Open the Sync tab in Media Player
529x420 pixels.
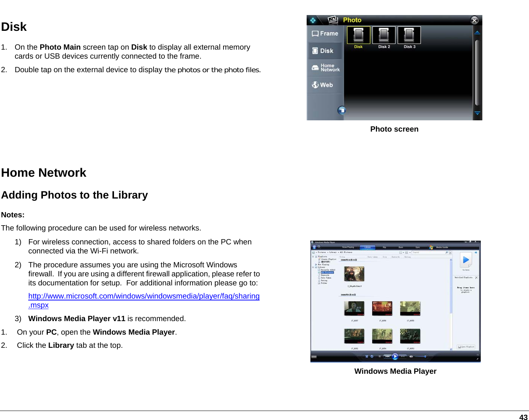[418, 247]
